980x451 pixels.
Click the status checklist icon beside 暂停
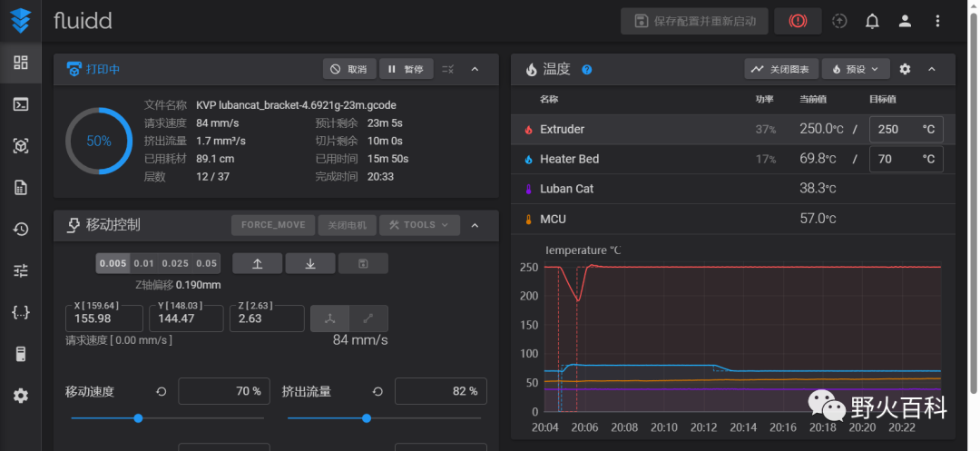click(x=447, y=69)
